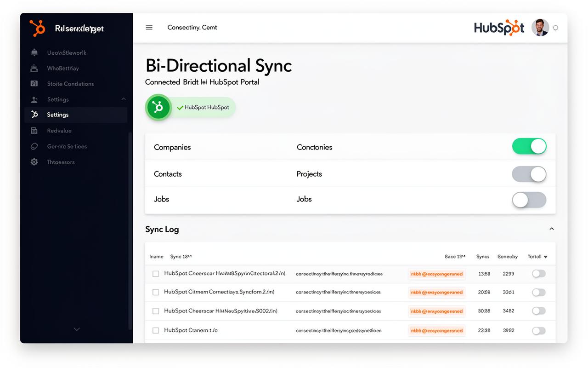This screenshot has width=588, height=368.
Task: Click the Projects mapping label
Action: 309,174
